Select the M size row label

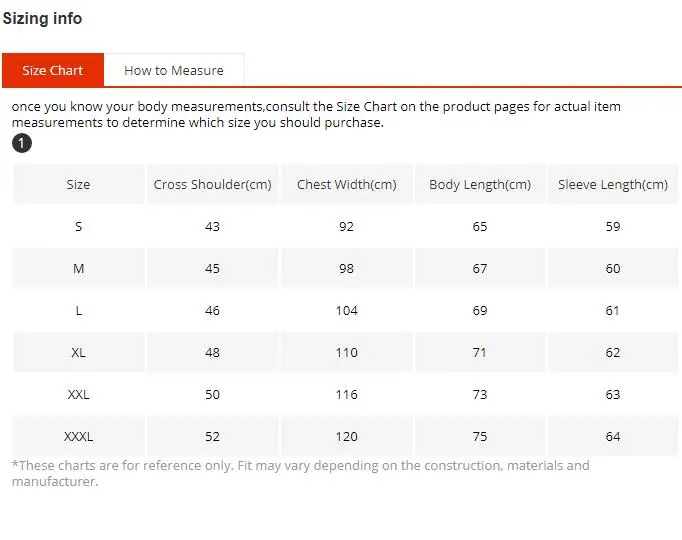[79, 268]
